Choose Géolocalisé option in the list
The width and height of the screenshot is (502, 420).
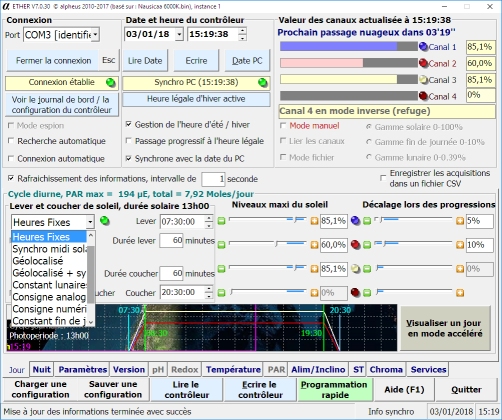[49, 261]
